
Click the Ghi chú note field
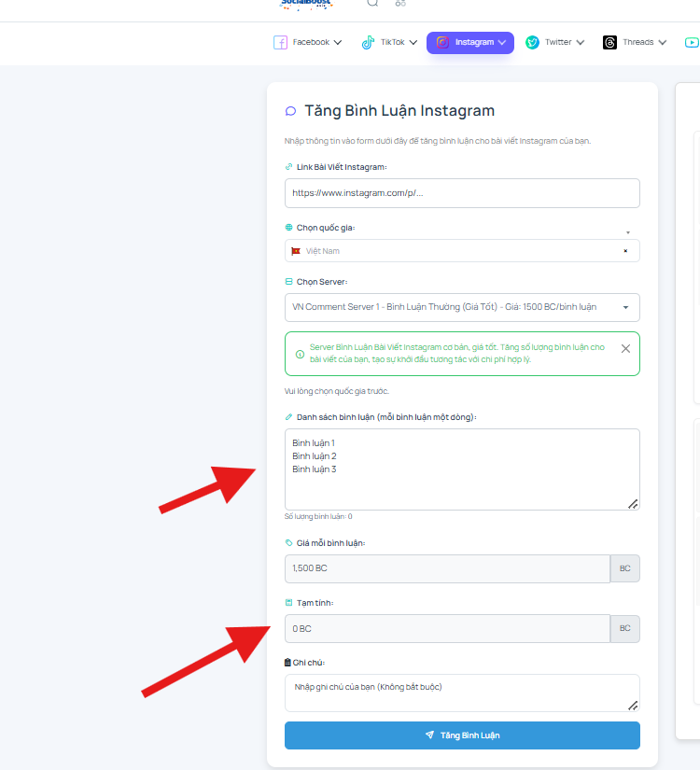(462, 693)
